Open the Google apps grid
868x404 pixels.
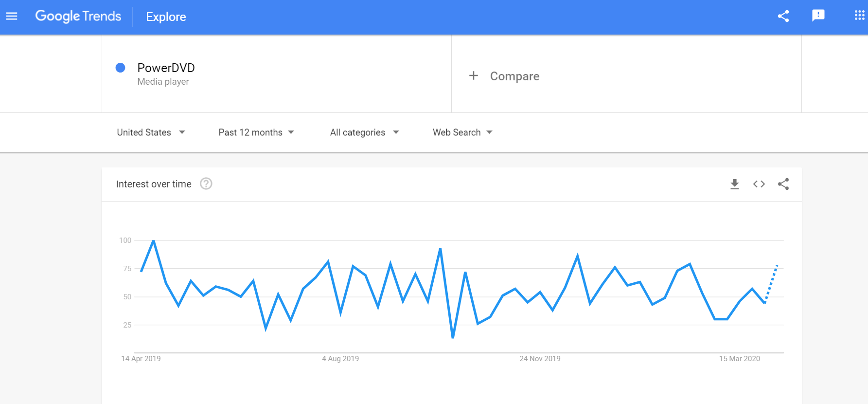click(859, 16)
